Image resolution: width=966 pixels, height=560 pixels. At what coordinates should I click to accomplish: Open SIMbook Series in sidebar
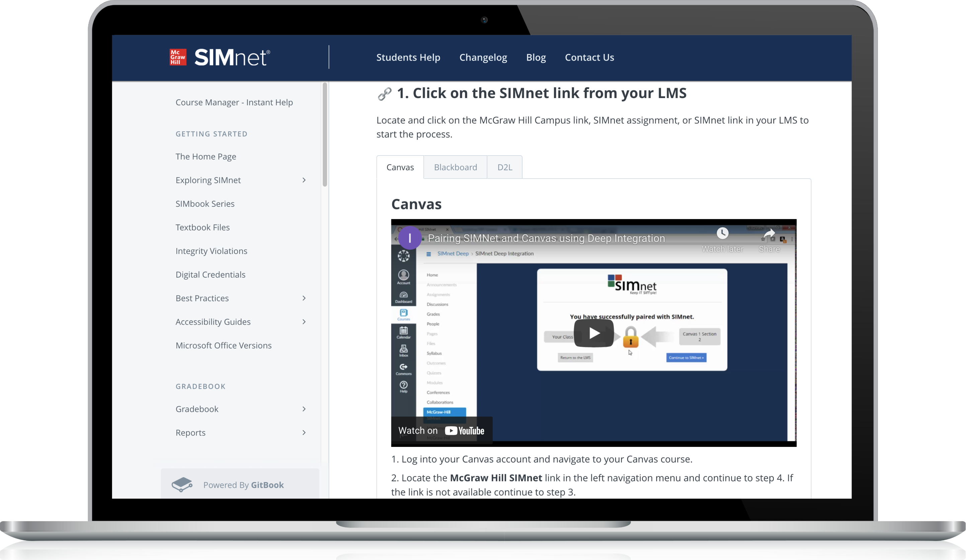tap(205, 204)
